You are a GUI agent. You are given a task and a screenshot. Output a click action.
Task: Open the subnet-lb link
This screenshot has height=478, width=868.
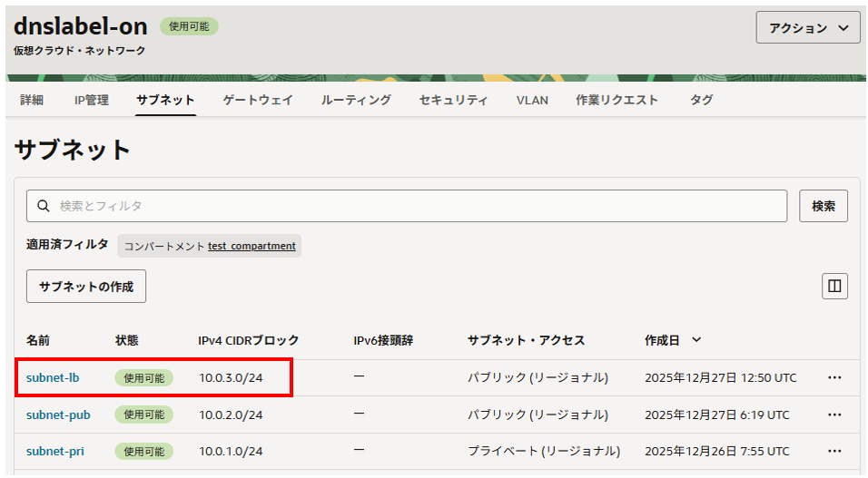[x=54, y=378]
